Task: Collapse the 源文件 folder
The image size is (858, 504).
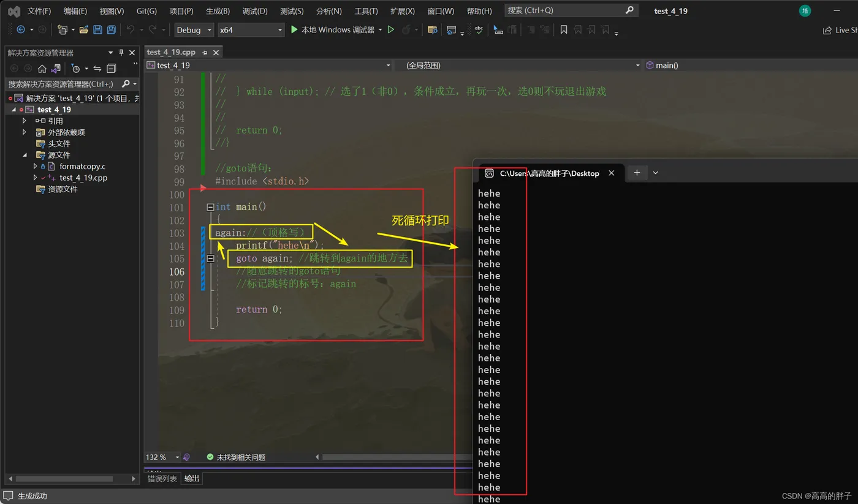Action: (25, 155)
